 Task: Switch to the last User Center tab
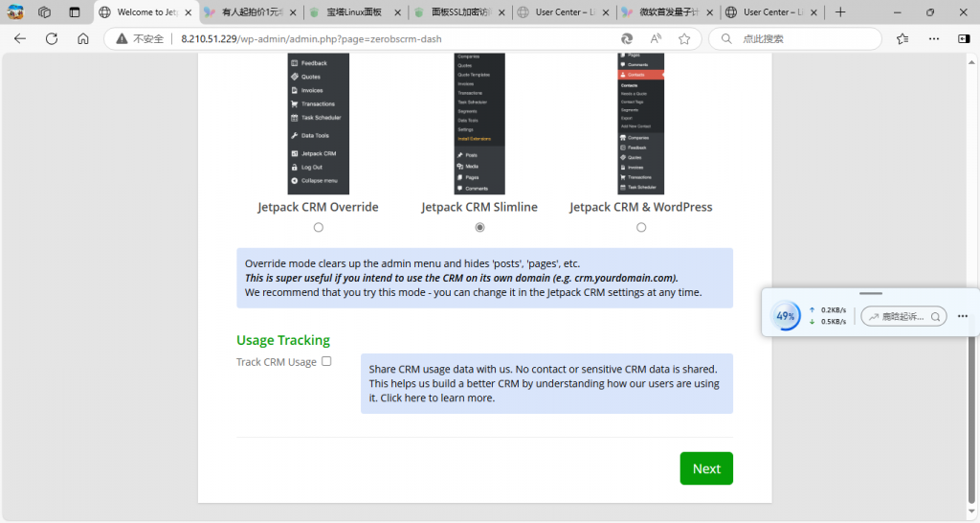tap(772, 11)
